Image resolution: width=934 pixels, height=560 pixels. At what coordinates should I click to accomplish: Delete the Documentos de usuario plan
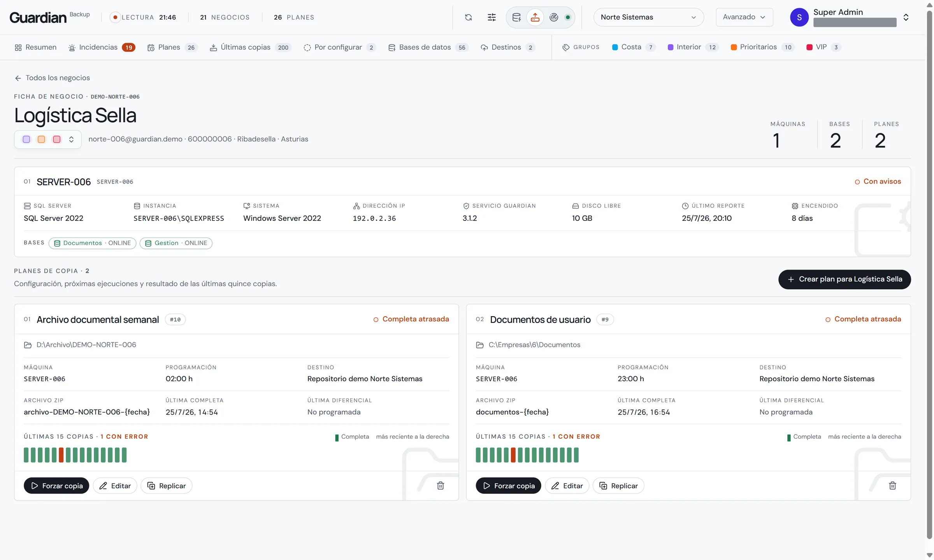pyautogui.click(x=892, y=485)
